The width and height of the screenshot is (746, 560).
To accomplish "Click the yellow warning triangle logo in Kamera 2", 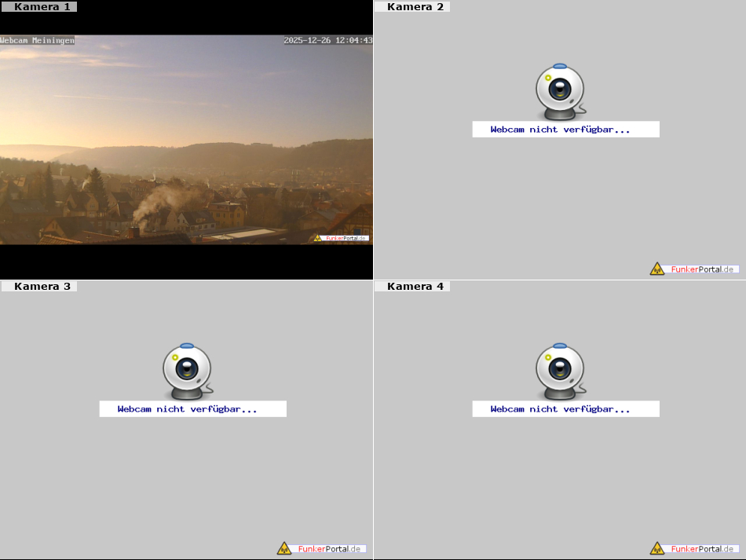I will 657,269.
